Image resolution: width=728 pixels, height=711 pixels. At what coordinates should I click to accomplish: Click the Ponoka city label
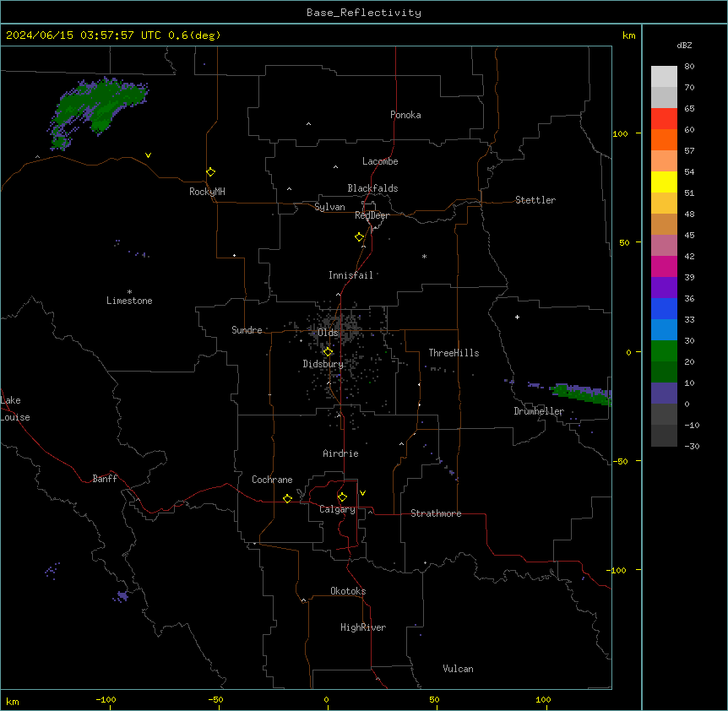point(405,115)
